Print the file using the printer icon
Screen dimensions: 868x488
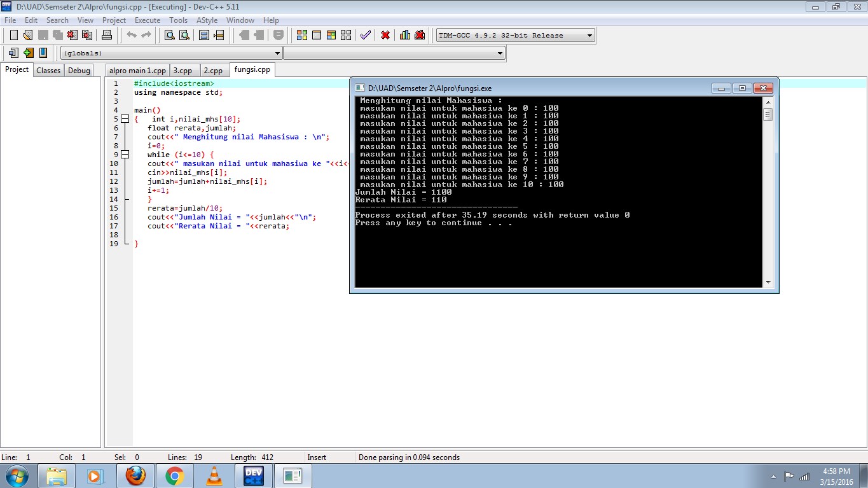pos(107,35)
